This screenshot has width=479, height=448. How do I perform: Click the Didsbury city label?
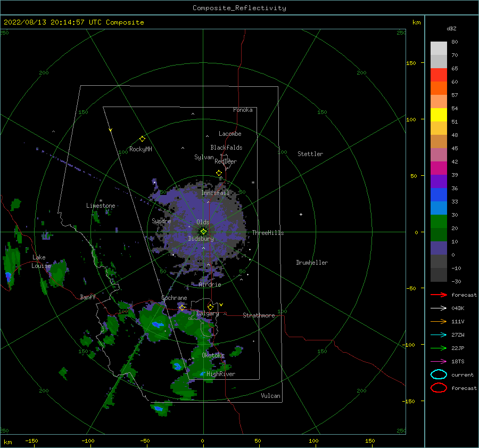pyautogui.click(x=201, y=239)
